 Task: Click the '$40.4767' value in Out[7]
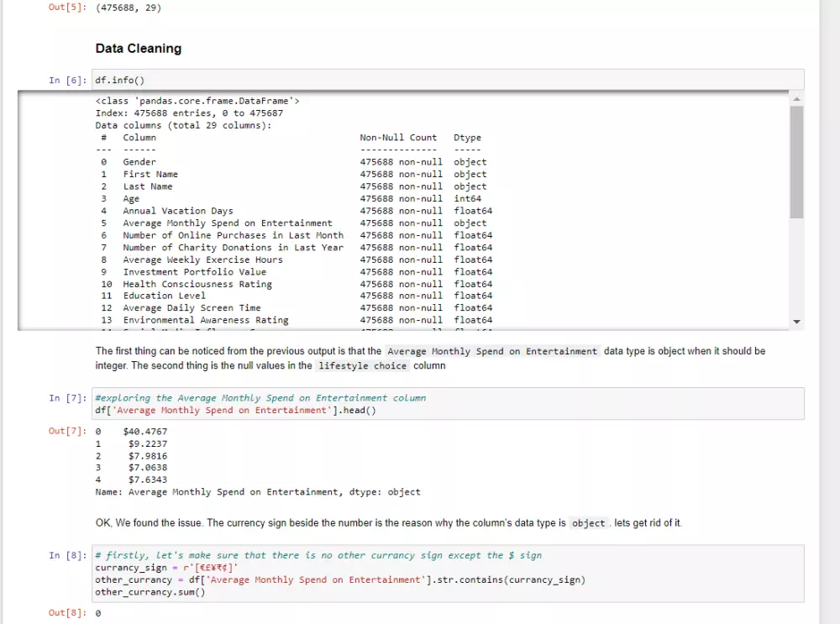click(144, 432)
